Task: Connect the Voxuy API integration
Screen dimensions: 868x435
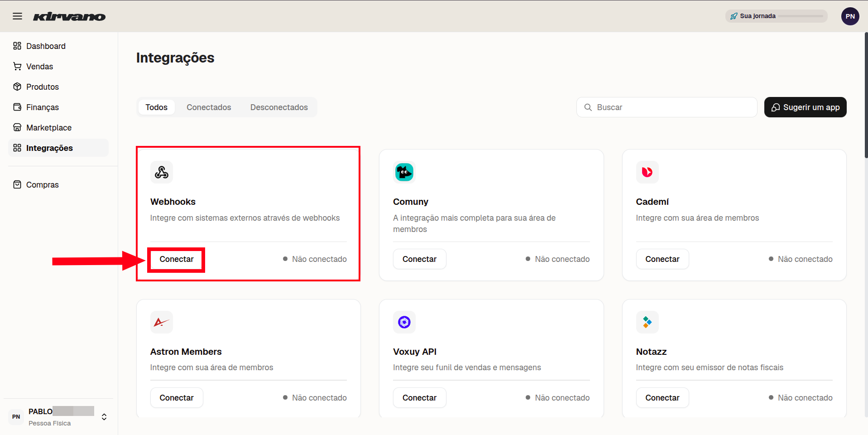Action: [x=419, y=398]
